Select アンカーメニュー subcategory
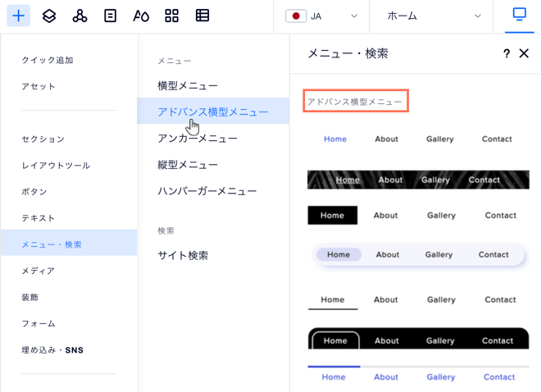 [198, 139]
